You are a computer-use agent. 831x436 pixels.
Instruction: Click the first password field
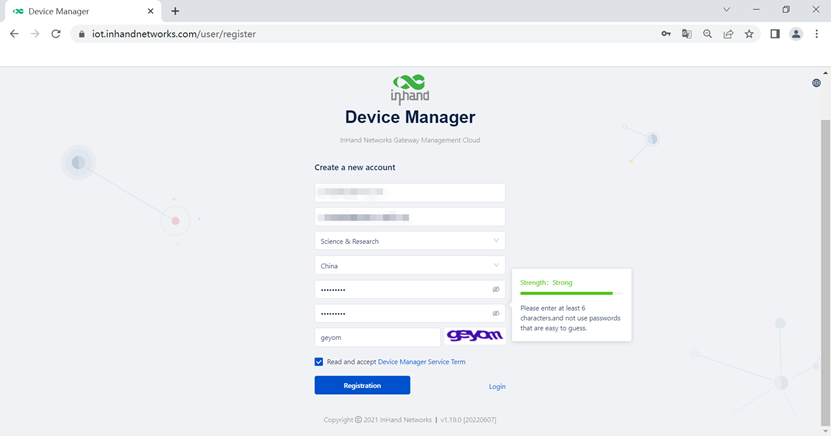click(x=410, y=289)
